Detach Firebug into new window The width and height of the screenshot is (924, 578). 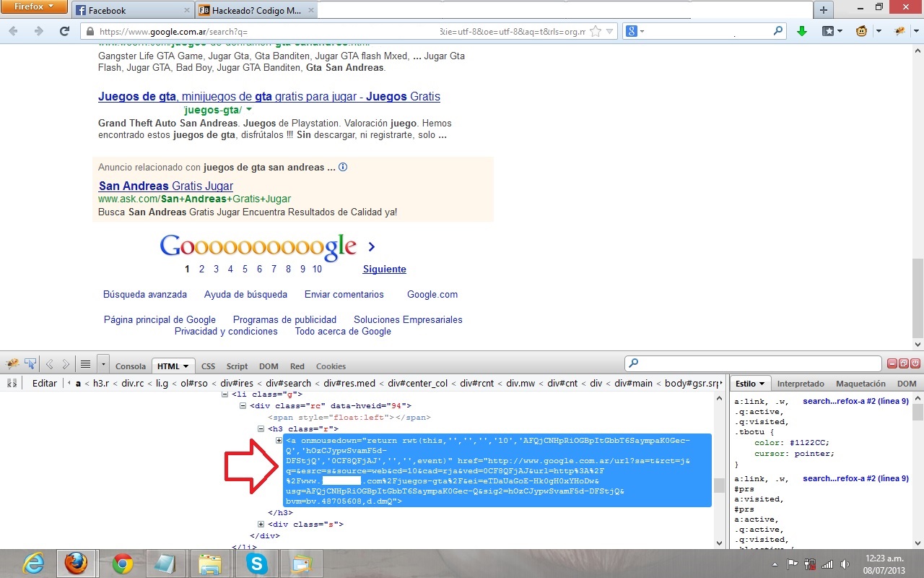point(905,363)
